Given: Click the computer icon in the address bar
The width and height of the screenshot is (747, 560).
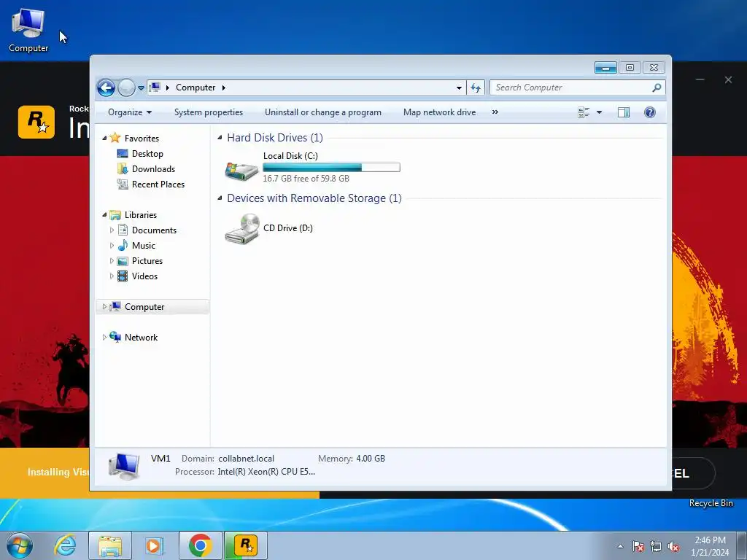Looking at the screenshot, I should point(155,87).
